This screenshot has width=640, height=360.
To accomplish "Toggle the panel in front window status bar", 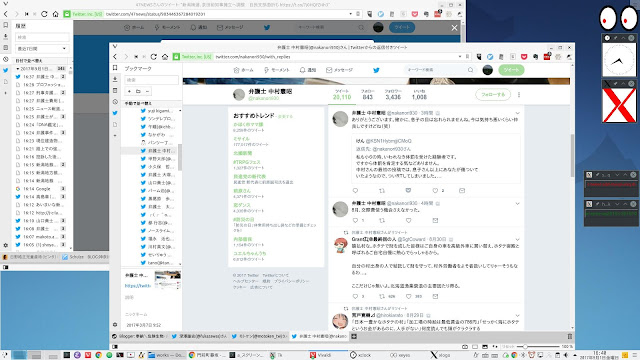I will (115, 347).
